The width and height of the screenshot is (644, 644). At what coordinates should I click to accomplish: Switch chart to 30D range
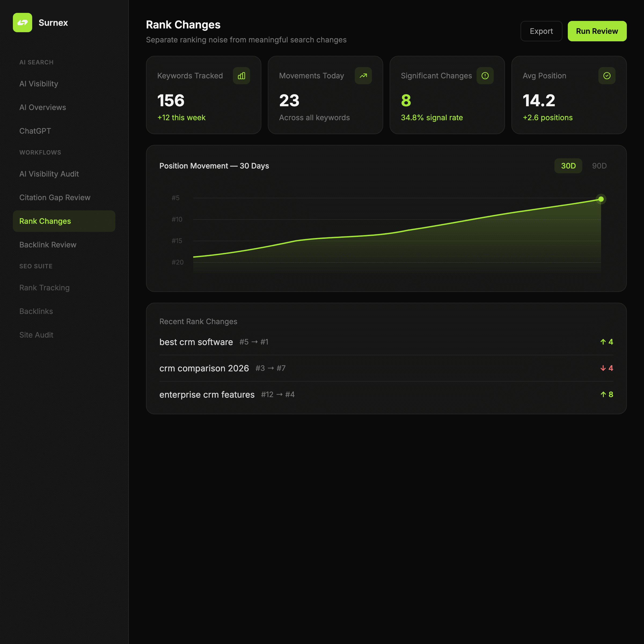(568, 166)
